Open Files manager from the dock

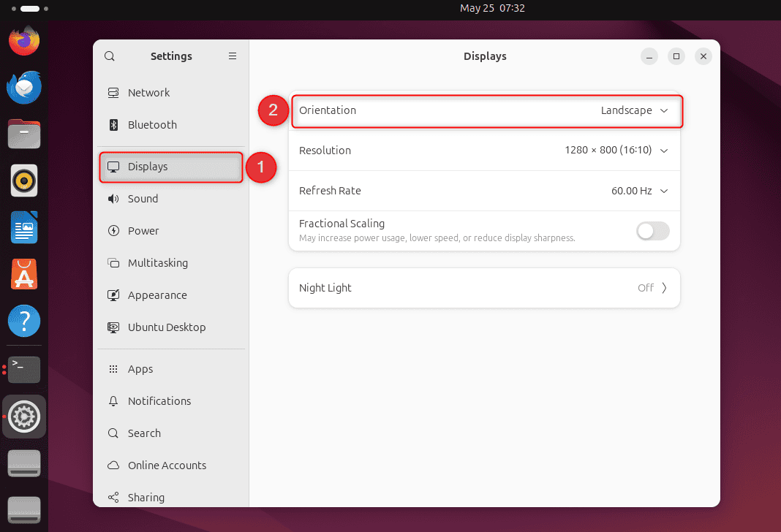tap(24, 134)
